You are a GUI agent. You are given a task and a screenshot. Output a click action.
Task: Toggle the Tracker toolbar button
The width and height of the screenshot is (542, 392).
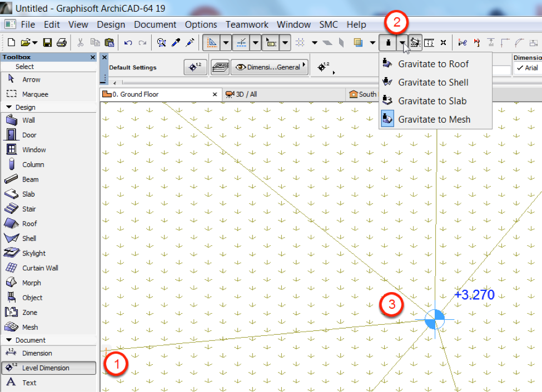(x=271, y=43)
